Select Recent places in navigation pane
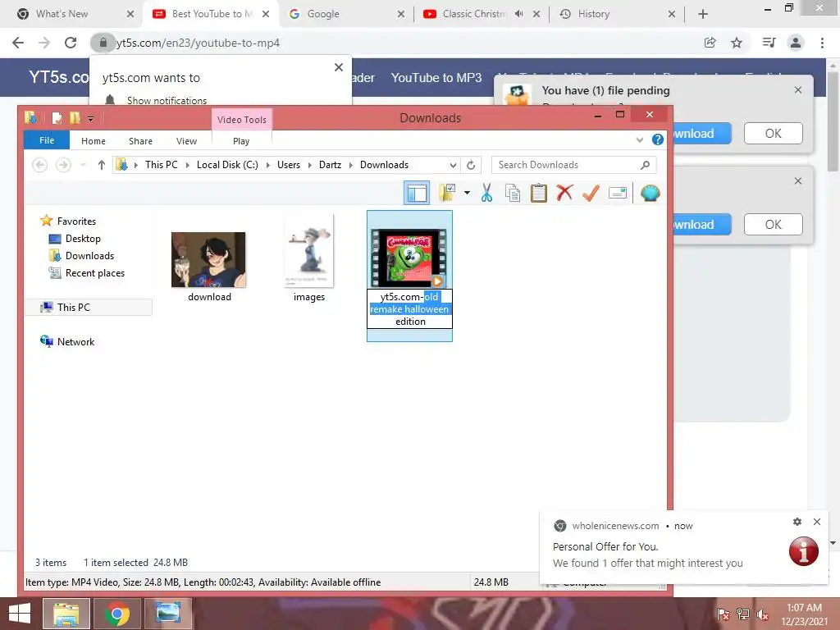This screenshot has width=840, height=630. click(95, 272)
